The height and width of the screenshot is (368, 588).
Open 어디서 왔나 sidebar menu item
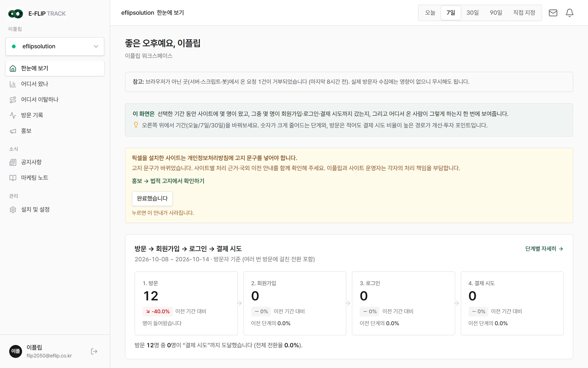point(55,84)
